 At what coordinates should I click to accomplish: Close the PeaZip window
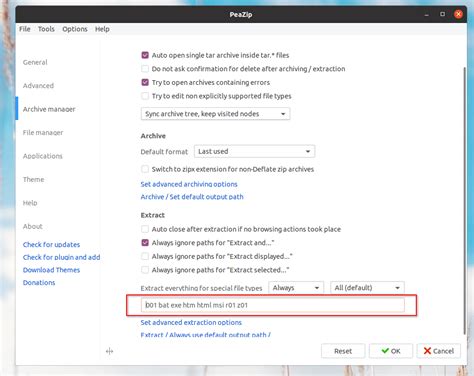click(x=458, y=14)
